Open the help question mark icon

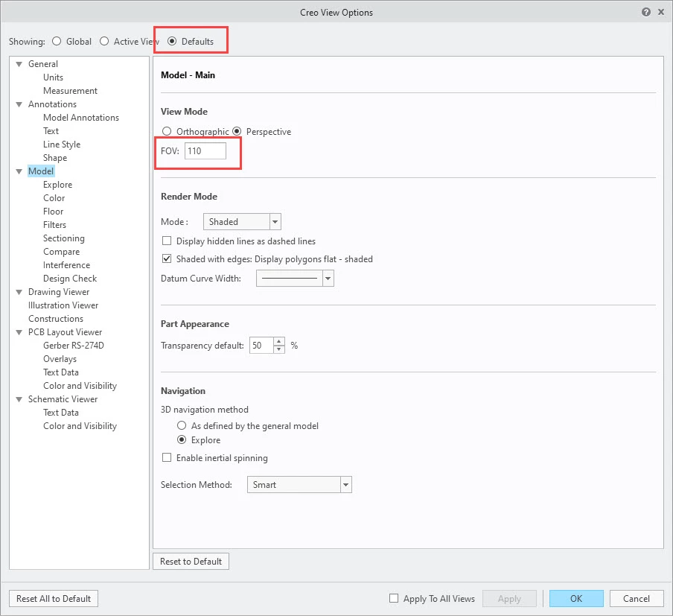click(645, 12)
